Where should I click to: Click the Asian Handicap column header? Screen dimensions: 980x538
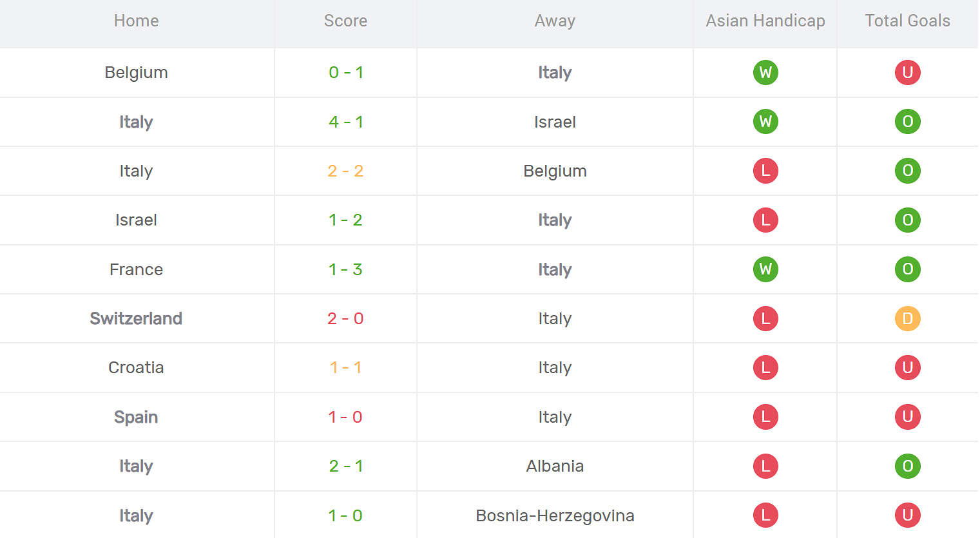(765, 21)
